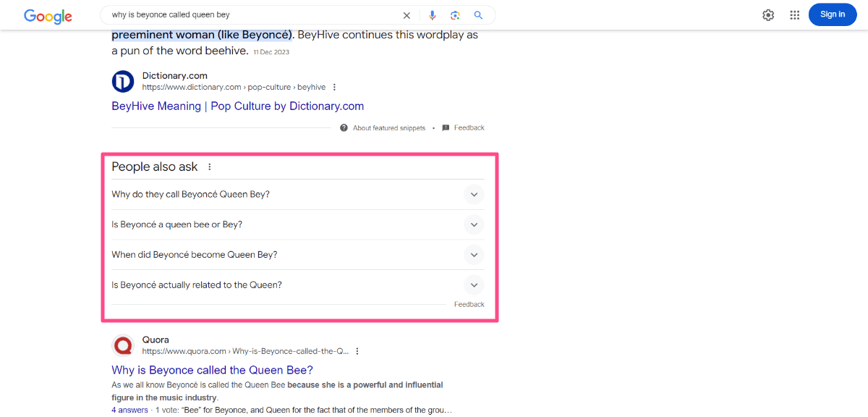Expand Is Beyoncé actually related to the Queen
Image resolution: width=868 pixels, height=417 pixels.
click(298, 285)
